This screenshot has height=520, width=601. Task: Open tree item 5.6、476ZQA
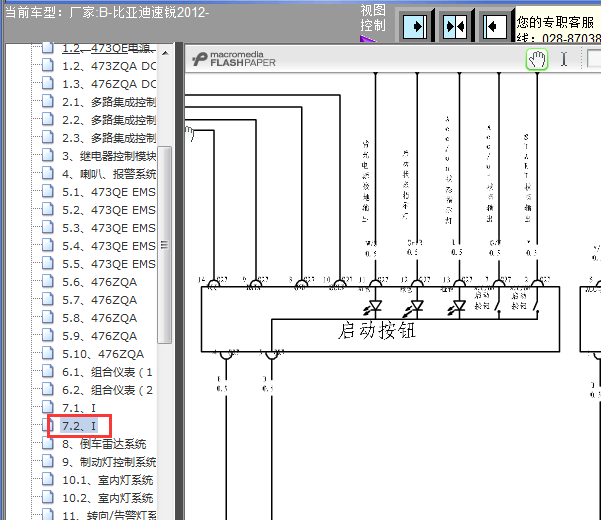tap(99, 282)
